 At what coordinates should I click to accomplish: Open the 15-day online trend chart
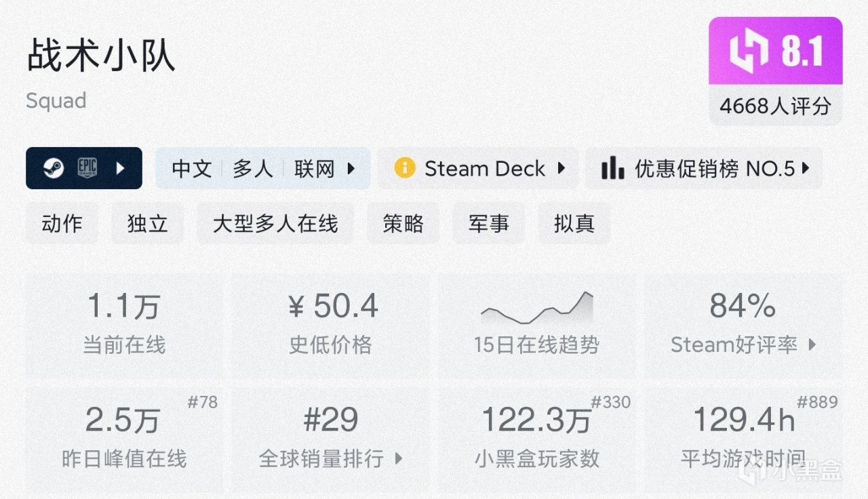pyautogui.click(x=536, y=309)
